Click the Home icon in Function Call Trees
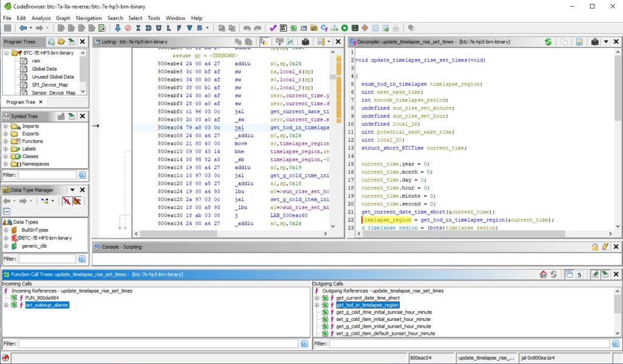The image size is (623, 364). coord(543,274)
